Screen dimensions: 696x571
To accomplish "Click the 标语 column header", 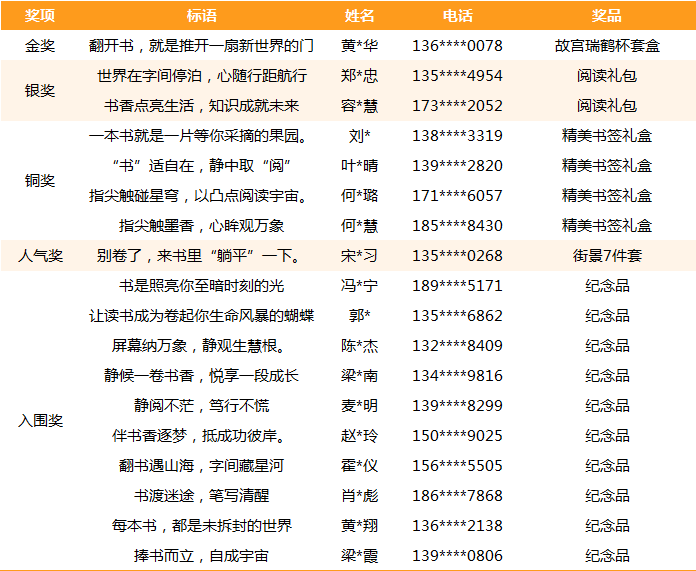I will coord(202,16).
